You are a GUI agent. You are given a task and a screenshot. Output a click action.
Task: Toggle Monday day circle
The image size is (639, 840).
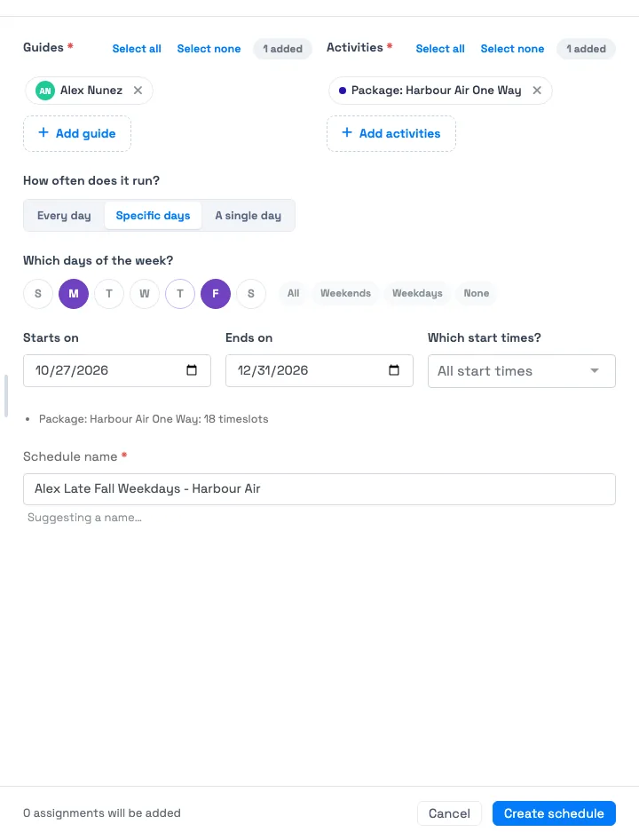74,294
